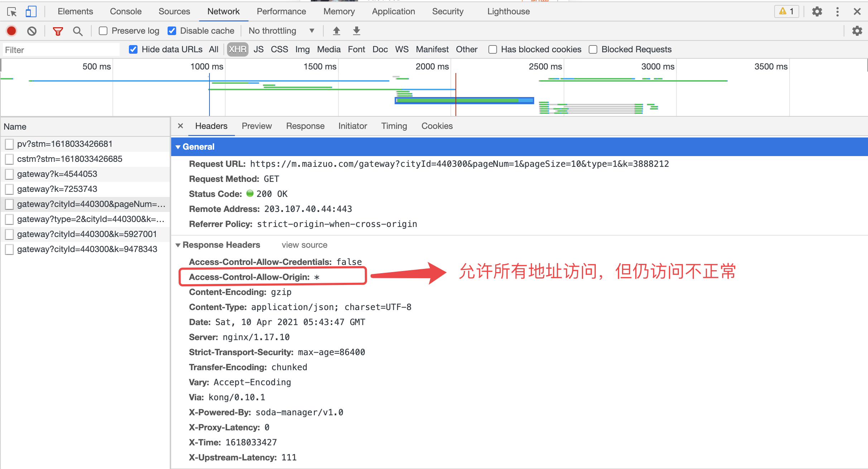
Task: Click the import HAR upload arrow
Action: pyautogui.click(x=336, y=31)
